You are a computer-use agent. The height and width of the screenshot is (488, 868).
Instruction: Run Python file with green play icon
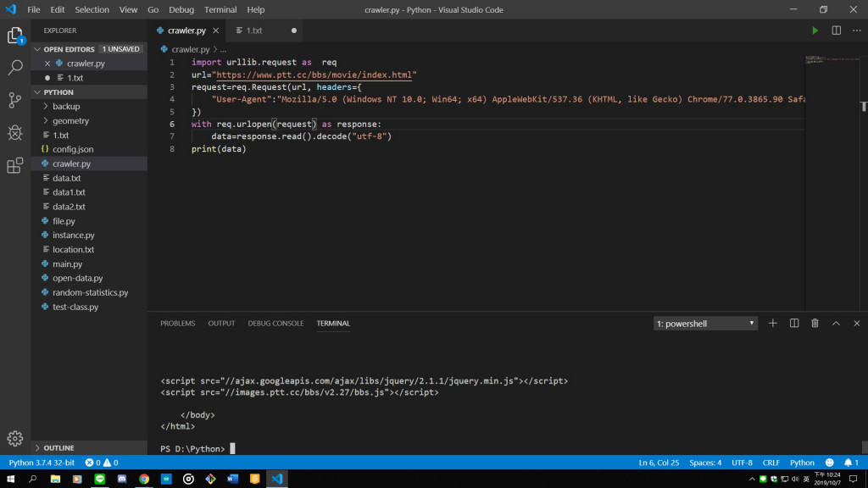point(815,30)
